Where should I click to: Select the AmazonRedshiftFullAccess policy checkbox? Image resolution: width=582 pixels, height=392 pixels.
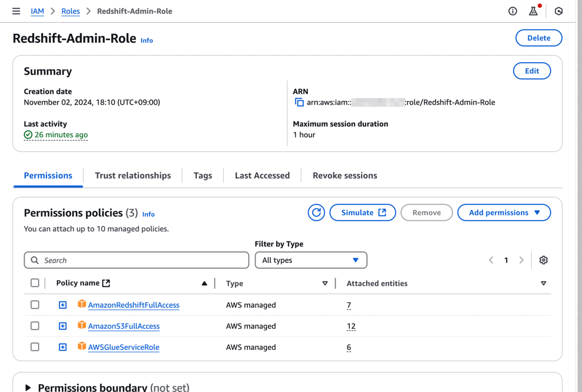(35, 305)
